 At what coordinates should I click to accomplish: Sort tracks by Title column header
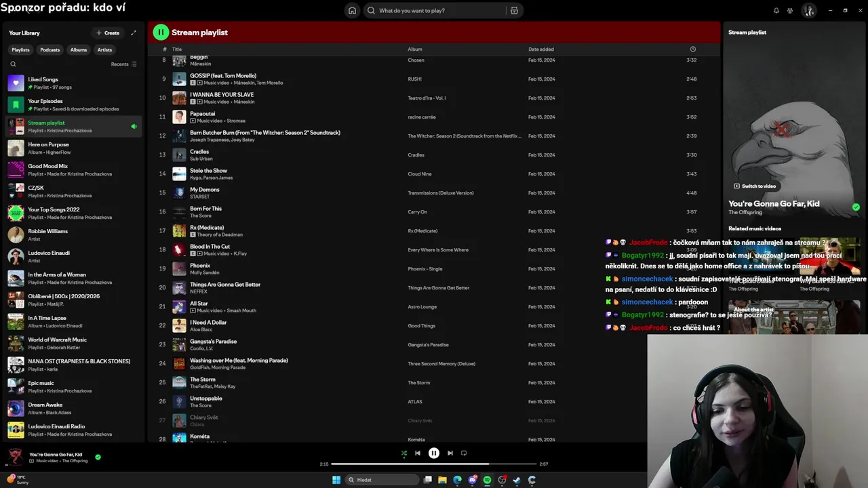(177, 49)
